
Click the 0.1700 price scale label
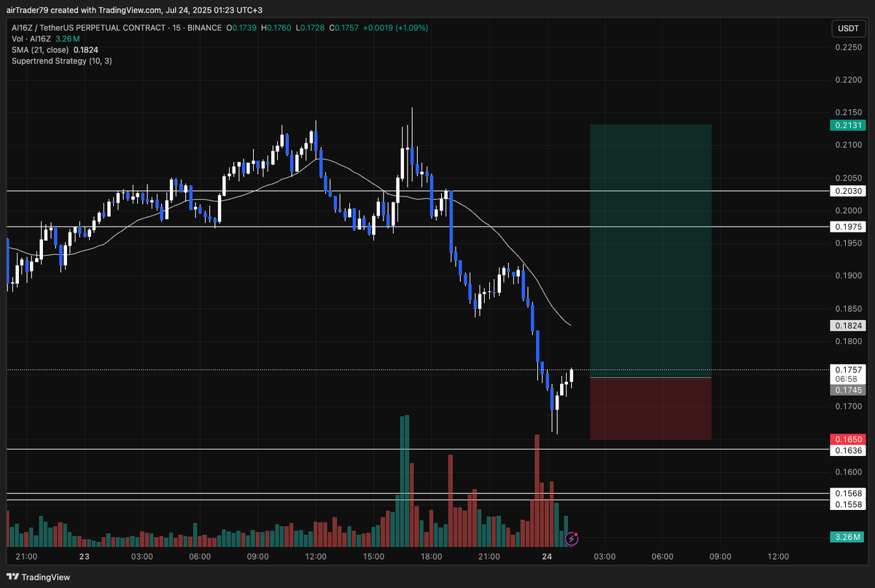(x=847, y=406)
